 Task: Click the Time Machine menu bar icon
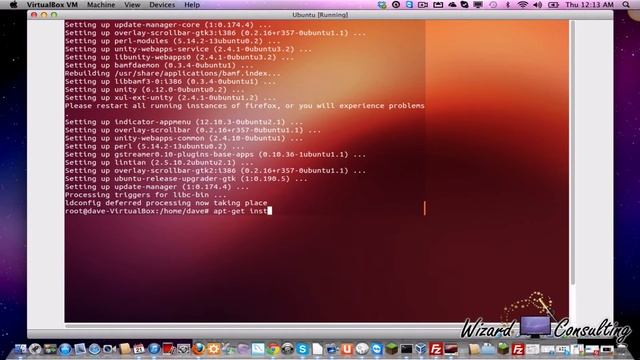coord(493,4)
